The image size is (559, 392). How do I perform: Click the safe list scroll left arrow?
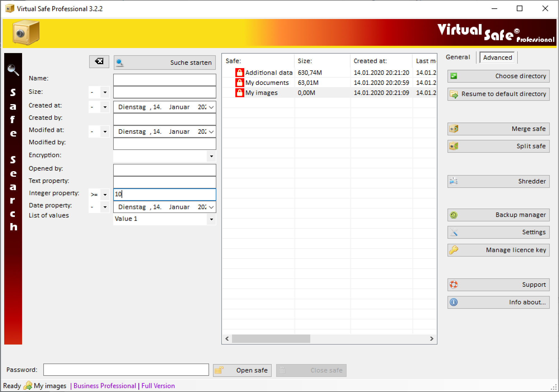pos(227,339)
